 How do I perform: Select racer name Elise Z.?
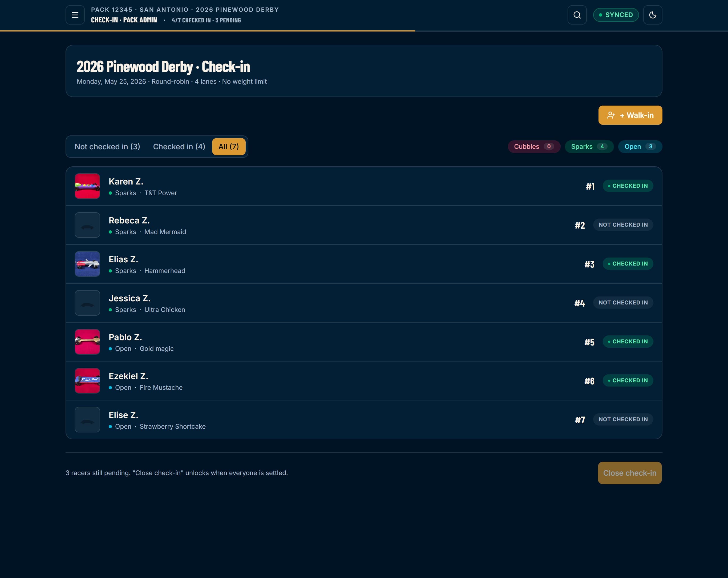click(x=123, y=415)
